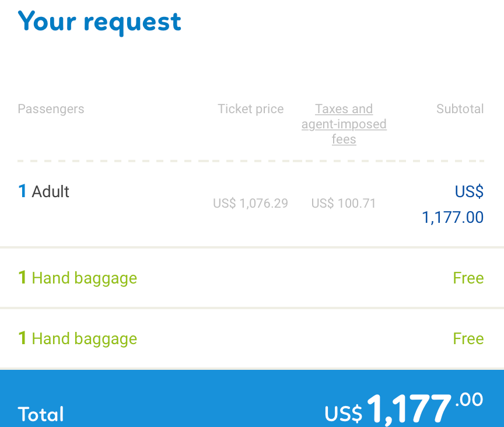504x427 pixels.
Task: Select the second Hand baggage row label
Action: 84,339
